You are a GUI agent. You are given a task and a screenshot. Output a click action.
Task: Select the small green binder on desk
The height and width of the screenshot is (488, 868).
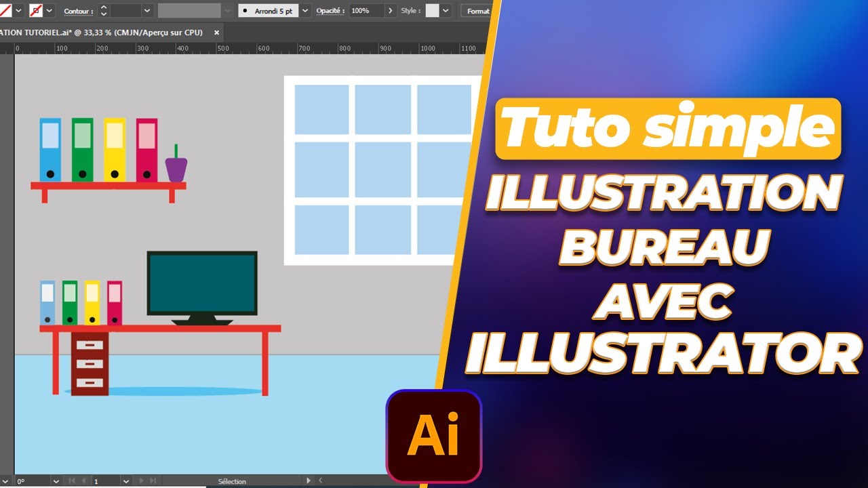[70, 303]
